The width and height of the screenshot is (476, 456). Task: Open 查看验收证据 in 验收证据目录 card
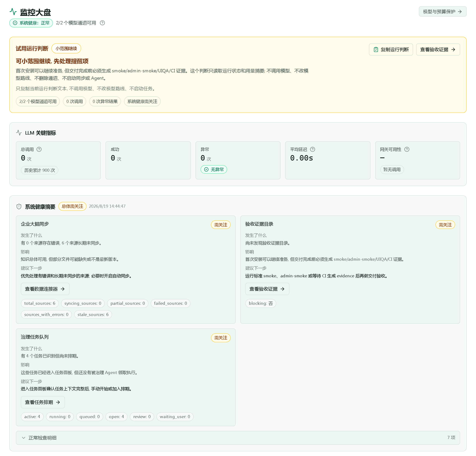[x=267, y=289]
